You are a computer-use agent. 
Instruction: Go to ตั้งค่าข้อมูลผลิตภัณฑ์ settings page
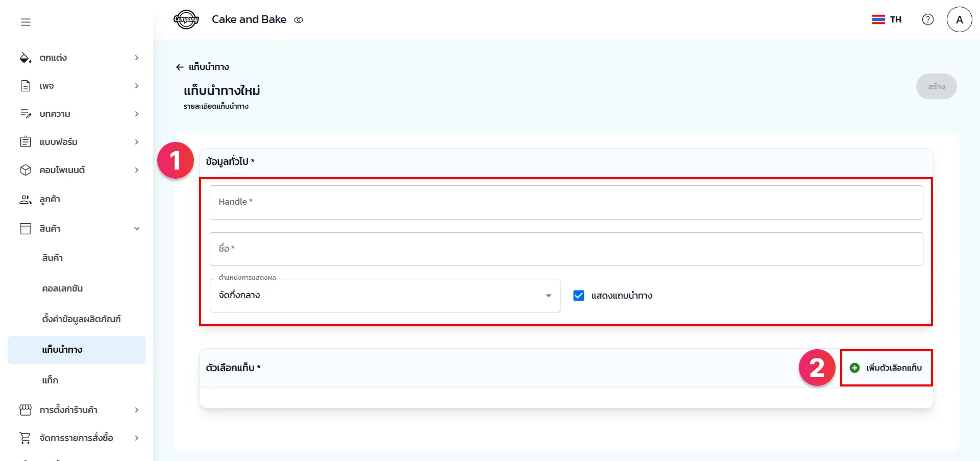point(81,319)
